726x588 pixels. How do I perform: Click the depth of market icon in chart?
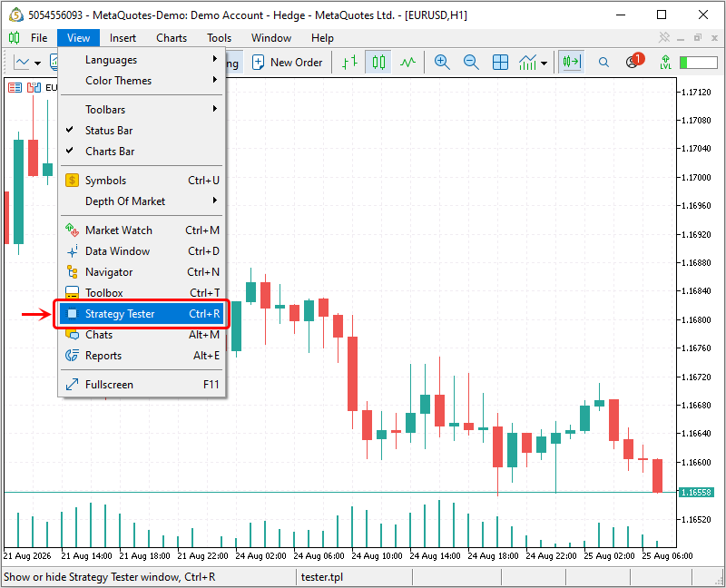(34, 87)
